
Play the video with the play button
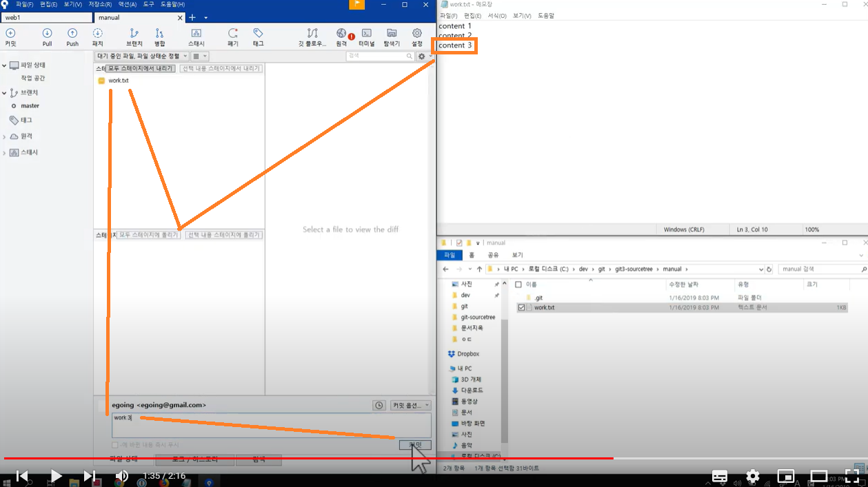pyautogui.click(x=56, y=476)
